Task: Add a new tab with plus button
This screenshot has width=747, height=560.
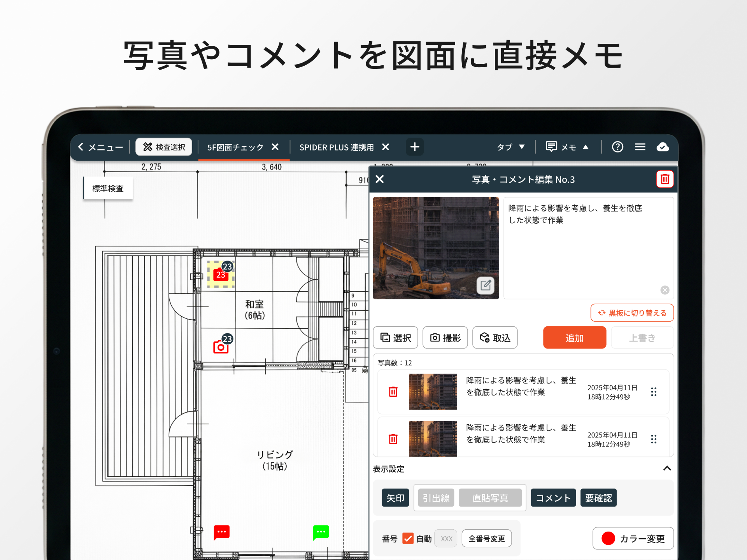Action: tap(415, 147)
